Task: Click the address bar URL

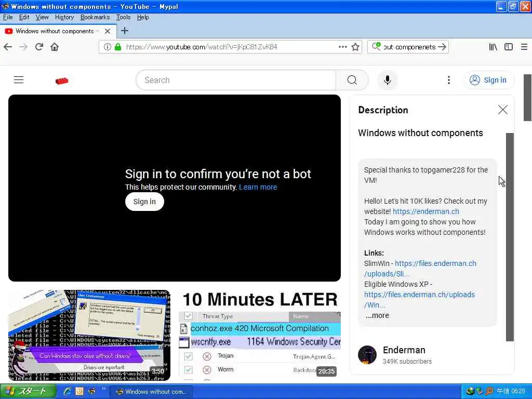Action: 202,47
